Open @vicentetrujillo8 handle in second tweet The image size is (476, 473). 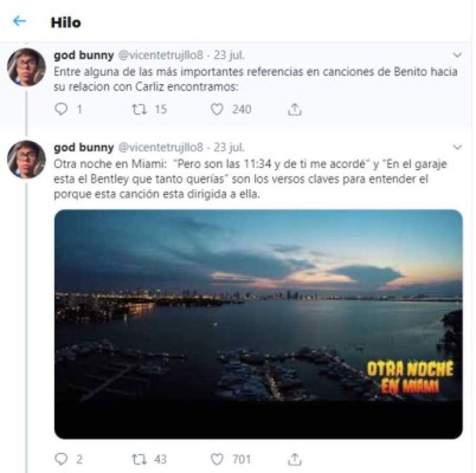click(160, 148)
